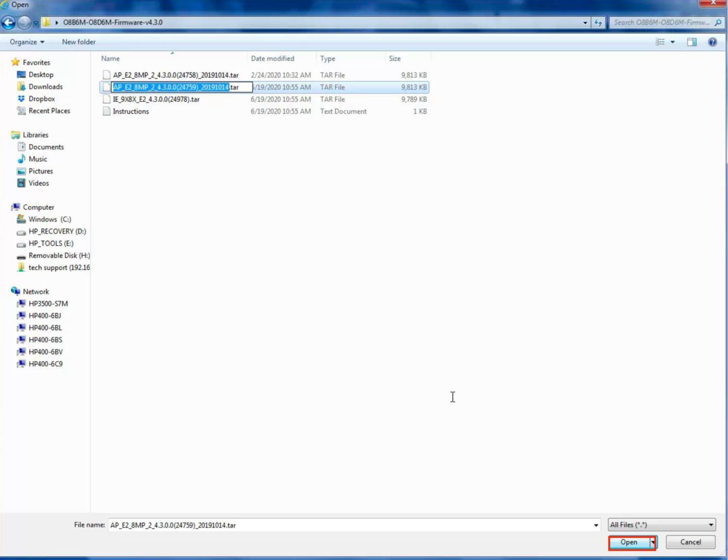The width and height of the screenshot is (728, 560).
Task: Select the IE_9X8X_E2_4.3.0.0(24978).tar file
Action: tap(156, 99)
